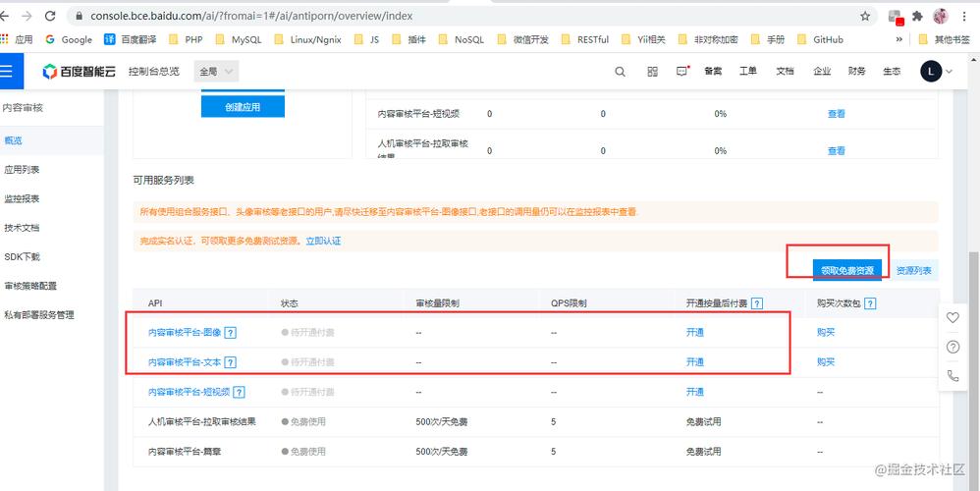Screen dimensions: 980x491
Task: Click the question help floating icon
Action: coord(953,347)
